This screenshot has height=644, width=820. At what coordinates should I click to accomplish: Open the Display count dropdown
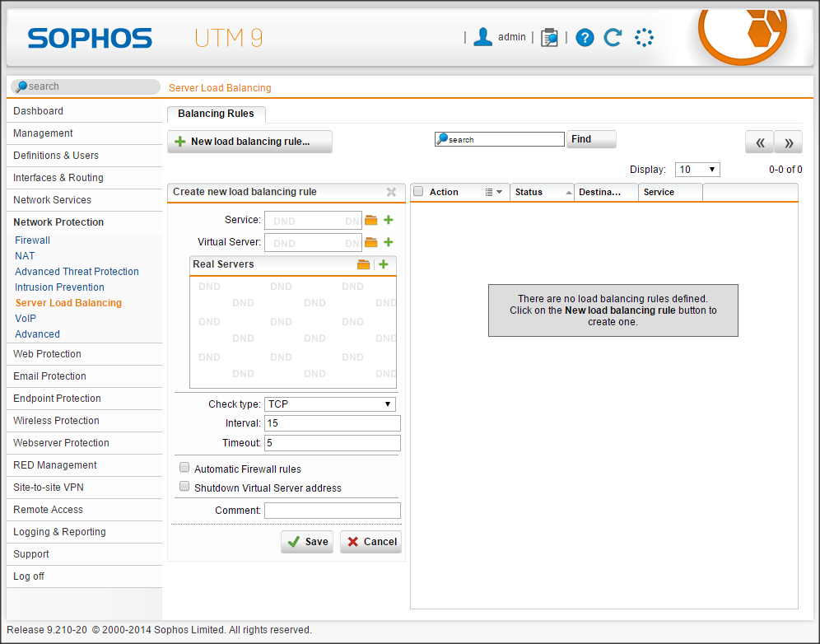(x=697, y=170)
